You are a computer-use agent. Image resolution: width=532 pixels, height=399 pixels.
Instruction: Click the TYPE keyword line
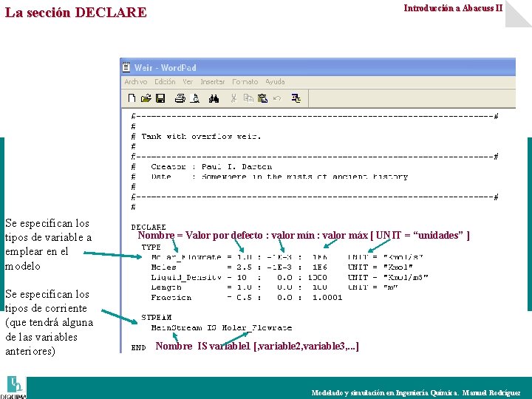151,247
